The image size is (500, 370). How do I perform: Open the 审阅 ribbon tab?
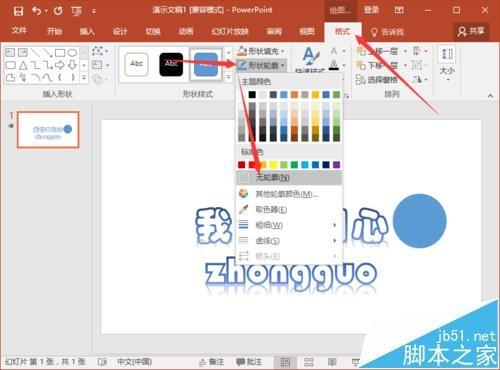pyautogui.click(x=274, y=31)
